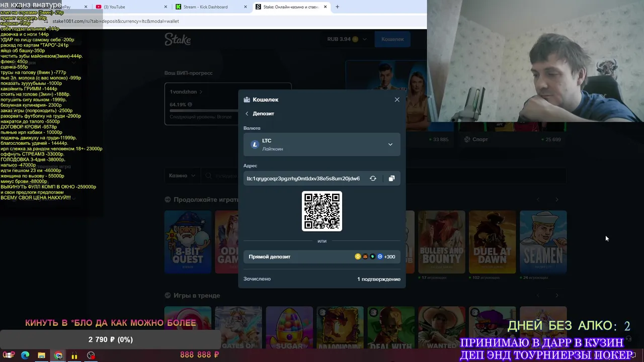The height and width of the screenshot is (362, 644).
Task: Go back using the arrow beside Депозит
Action: coord(247,114)
